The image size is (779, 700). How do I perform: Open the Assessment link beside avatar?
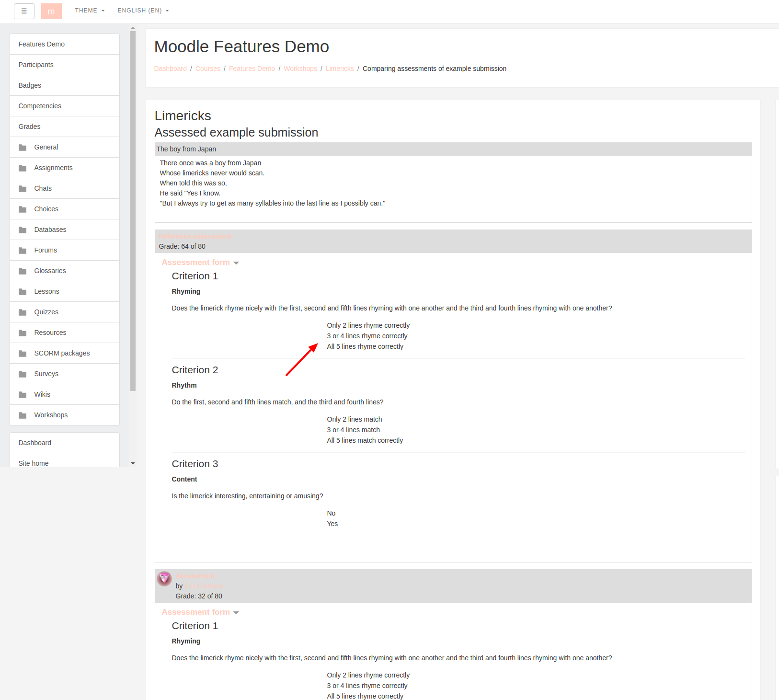[x=195, y=576]
